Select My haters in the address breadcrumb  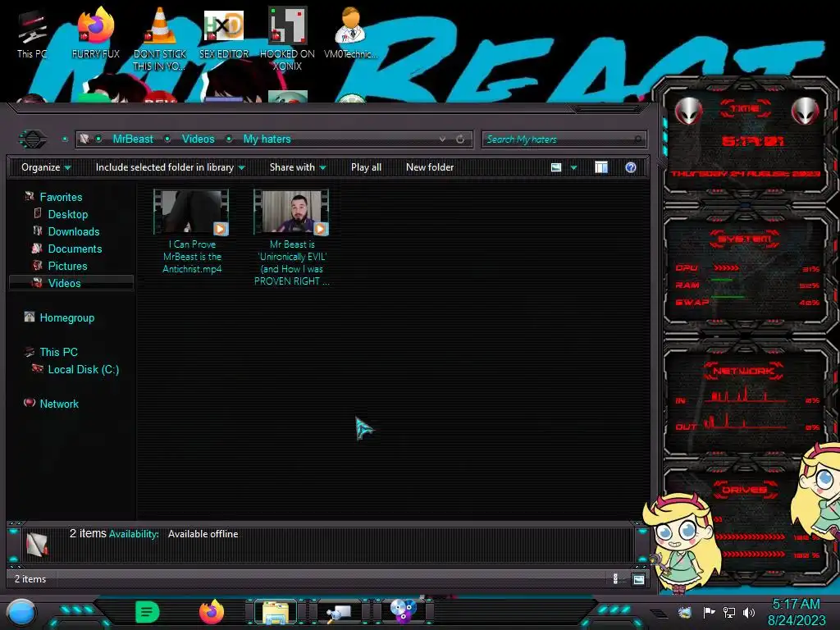point(267,139)
